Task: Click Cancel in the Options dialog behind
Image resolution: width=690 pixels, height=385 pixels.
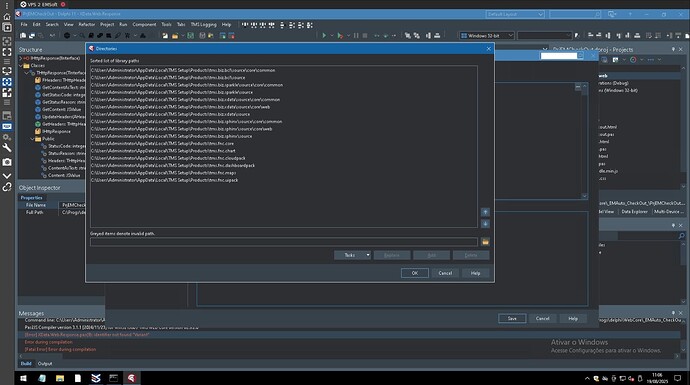Action: point(542,319)
